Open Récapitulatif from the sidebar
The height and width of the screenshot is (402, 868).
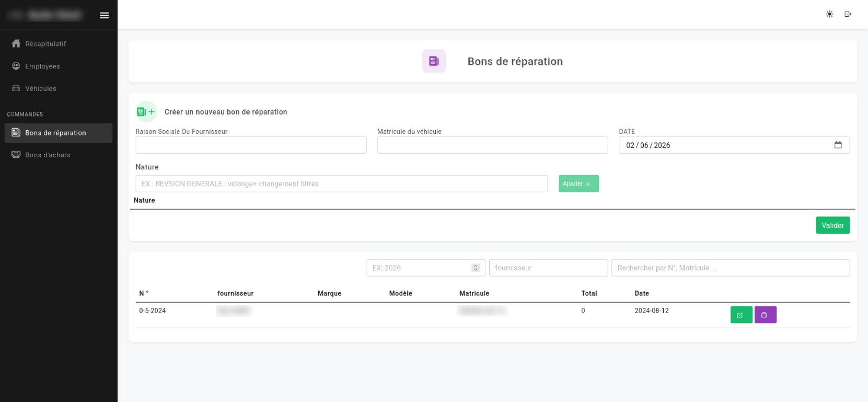pyautogui.click(x=45, y=44)
